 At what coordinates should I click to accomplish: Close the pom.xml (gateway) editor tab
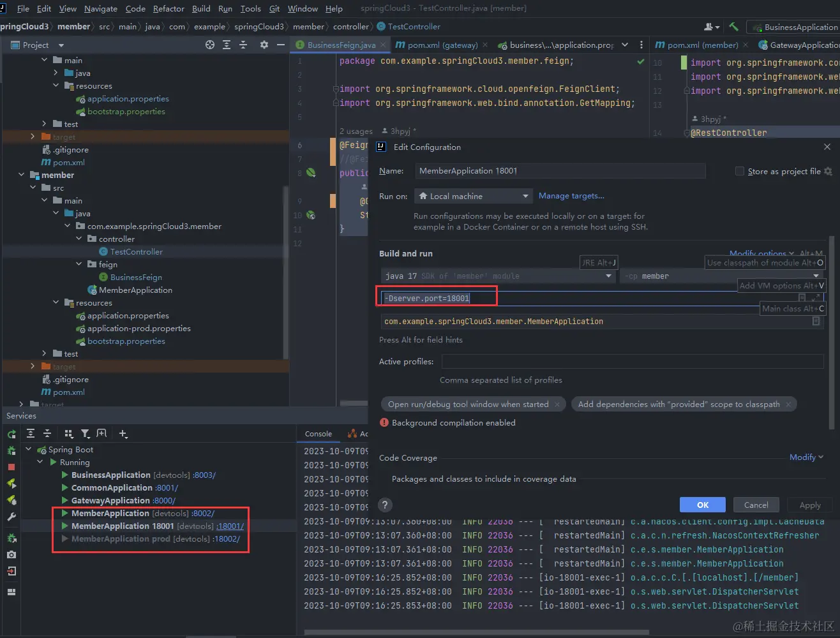(485, 45)
